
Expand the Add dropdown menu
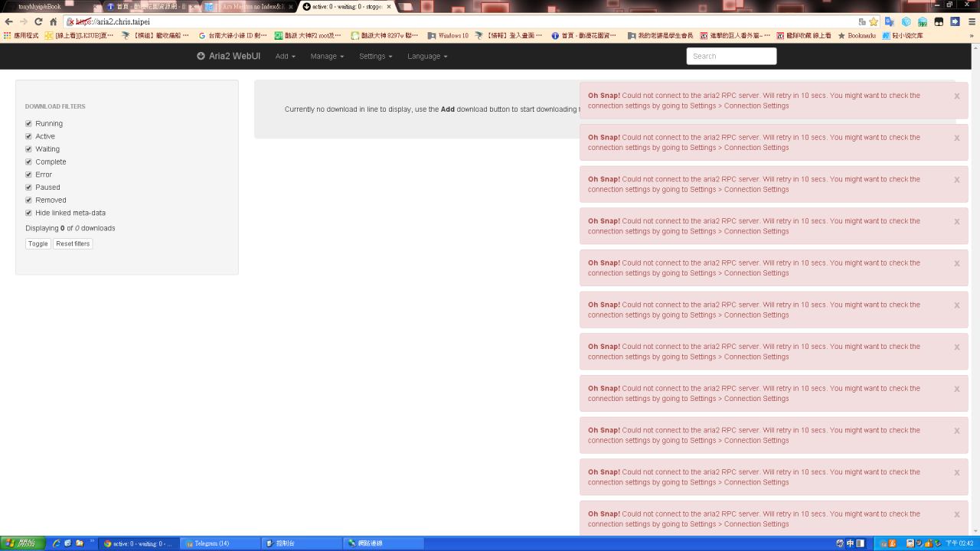point(285,56)
